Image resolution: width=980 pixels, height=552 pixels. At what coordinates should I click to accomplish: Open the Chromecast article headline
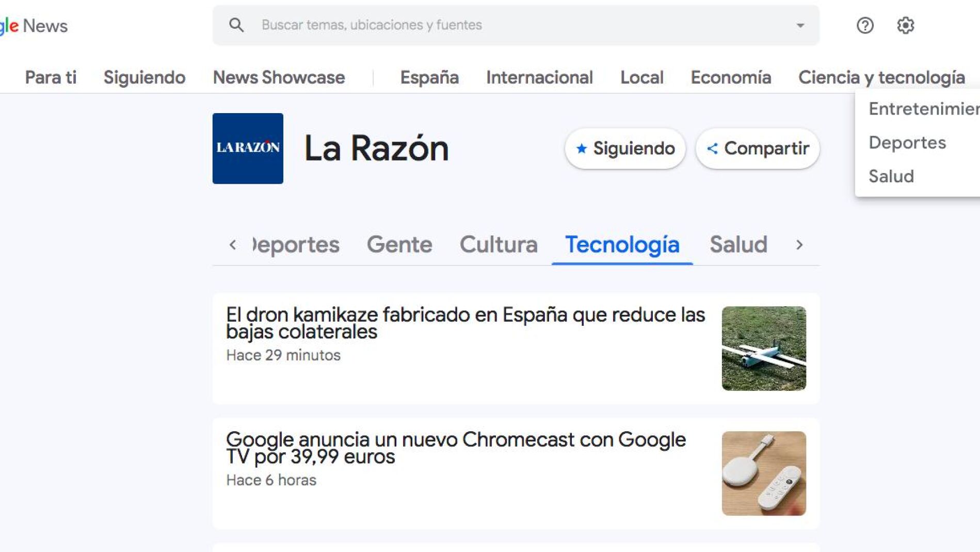coord(456,448)
